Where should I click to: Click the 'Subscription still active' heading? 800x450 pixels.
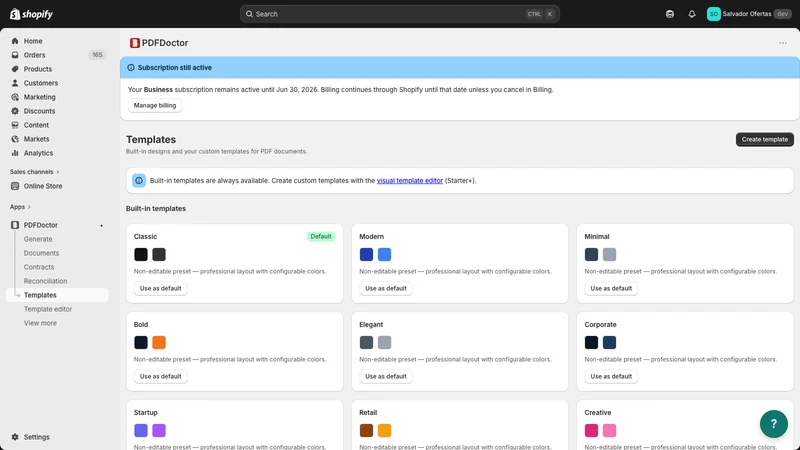pos(174,67)
